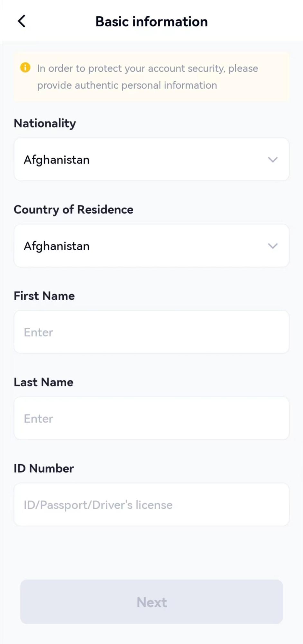Click the chevron arrow in Nationality field
Image resolution: width=303 pixels, height=644 pixels.
pyautogui.click(x=273, y=160)
